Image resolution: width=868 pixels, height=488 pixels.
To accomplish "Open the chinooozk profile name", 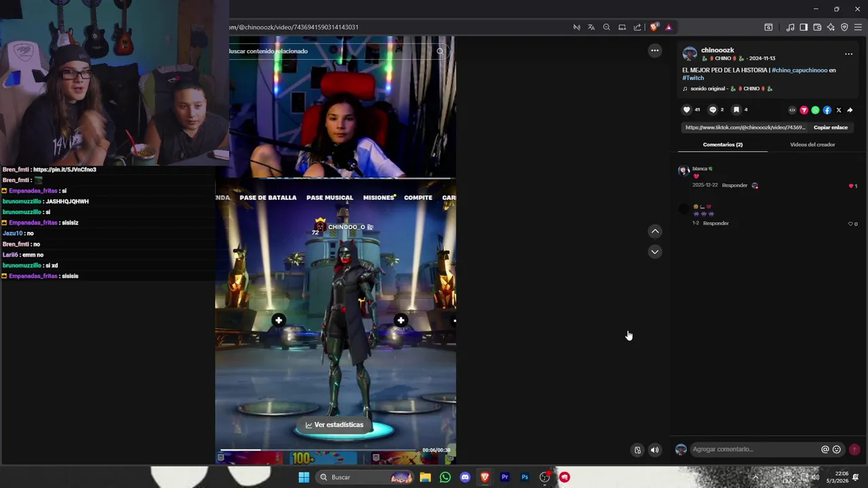I will pos(717,50).
